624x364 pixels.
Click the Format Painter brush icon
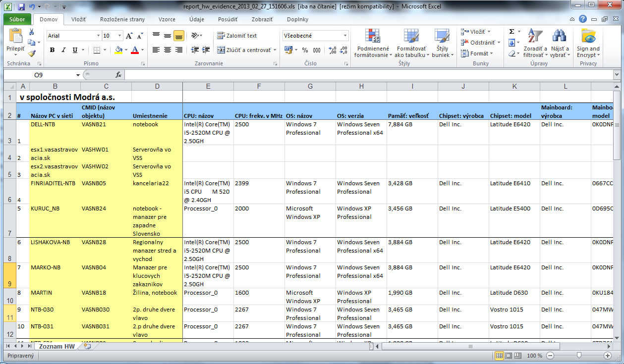[32, 53]
